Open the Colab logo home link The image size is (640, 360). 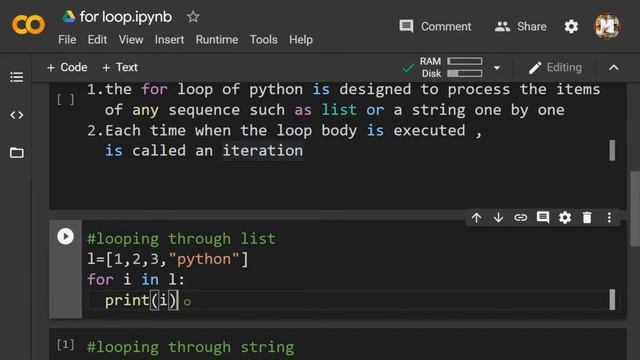click(x=28, y=25)
